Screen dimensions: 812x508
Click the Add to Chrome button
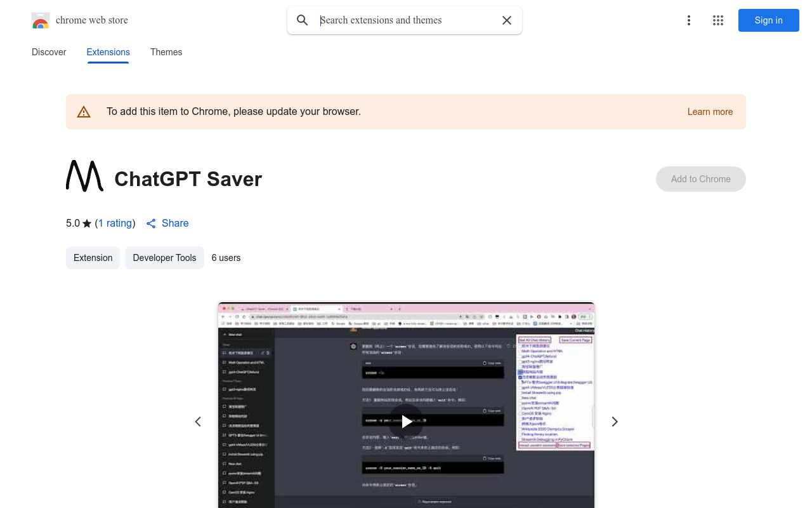(701, 179)
